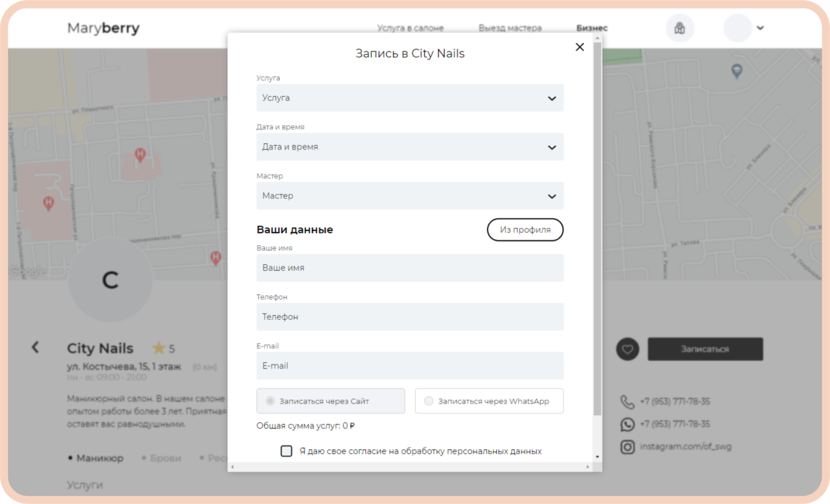Open the Услуга service dropdown
The image size is (830, 504).
(410, 98)
